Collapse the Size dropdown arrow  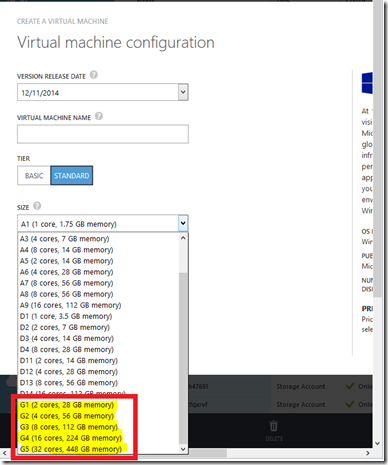point(183,223)
